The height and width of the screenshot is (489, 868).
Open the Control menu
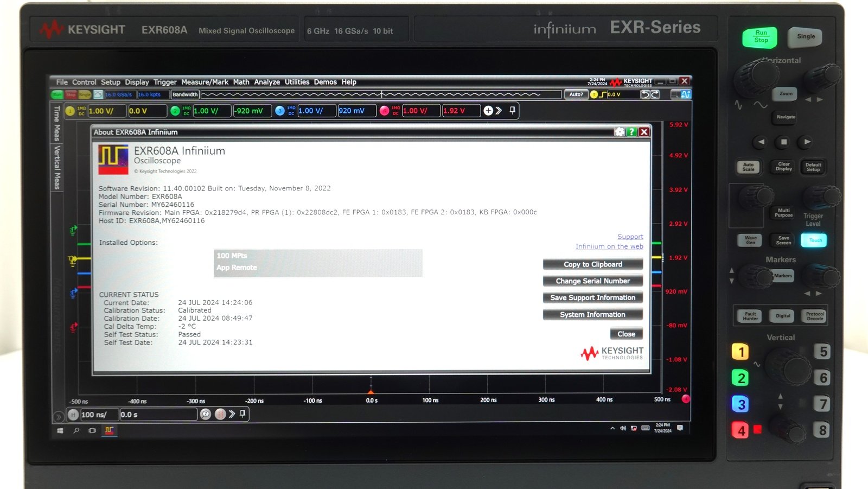click(84, 82)
